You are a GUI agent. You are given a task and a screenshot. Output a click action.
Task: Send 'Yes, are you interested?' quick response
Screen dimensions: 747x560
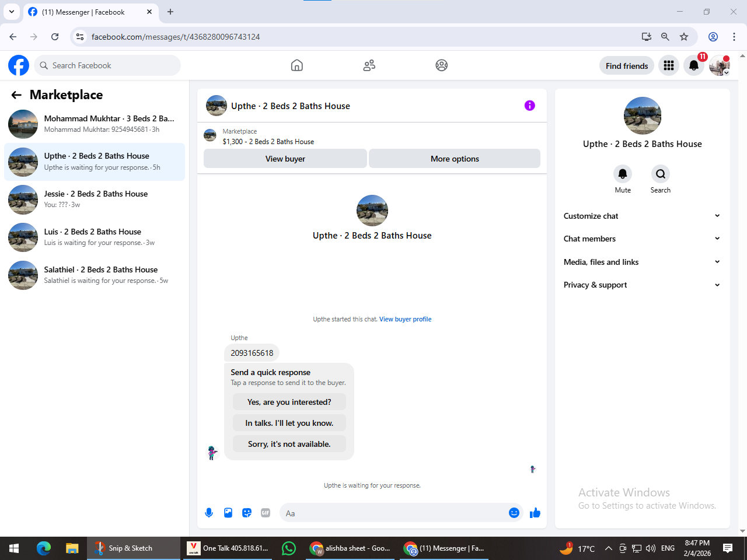(289, 402)
